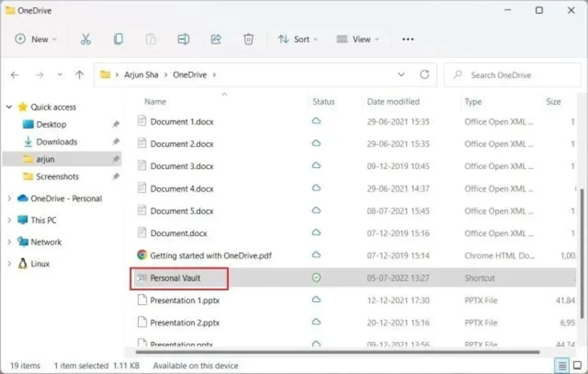Image resolution: width=588 pixels, height=374 pixels.
Task: Click the Rename icon in toolbar
Action: pyautogui.click(x=183, y=39)
